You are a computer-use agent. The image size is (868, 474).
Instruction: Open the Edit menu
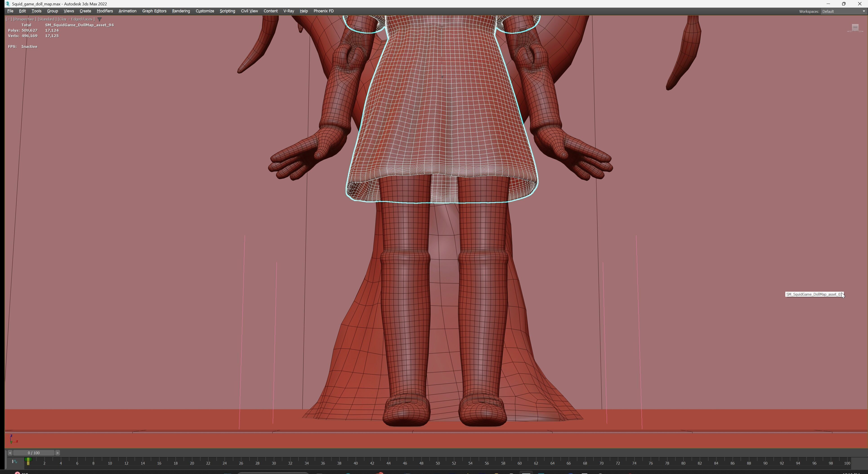click(22, 11)
